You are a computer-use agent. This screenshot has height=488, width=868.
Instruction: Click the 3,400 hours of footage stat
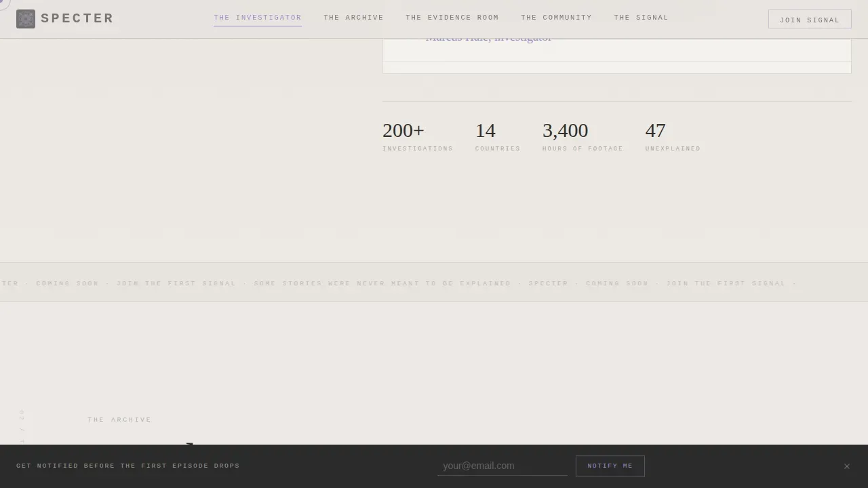click(583, 136)
